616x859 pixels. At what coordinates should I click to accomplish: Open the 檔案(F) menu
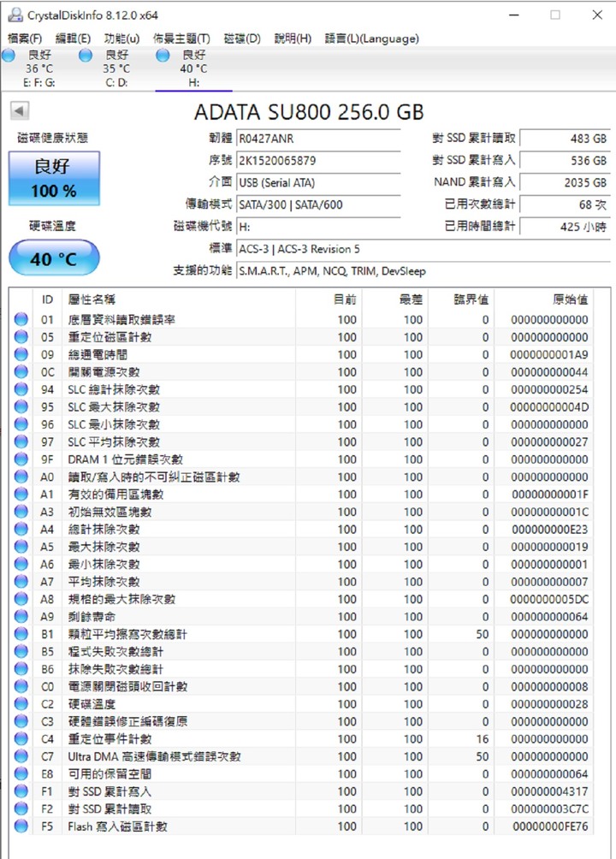tap(25, 39)
